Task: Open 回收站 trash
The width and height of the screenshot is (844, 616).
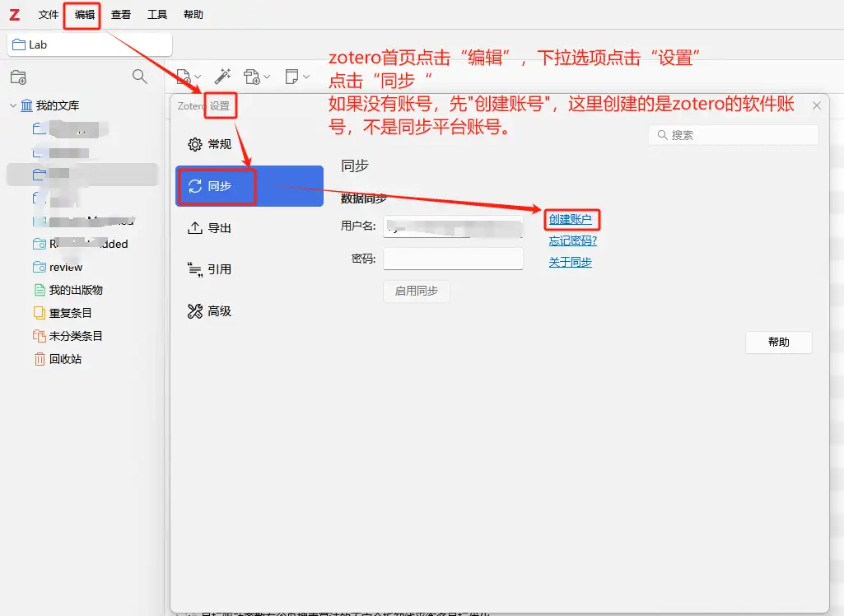Action: tap(65, 359)
